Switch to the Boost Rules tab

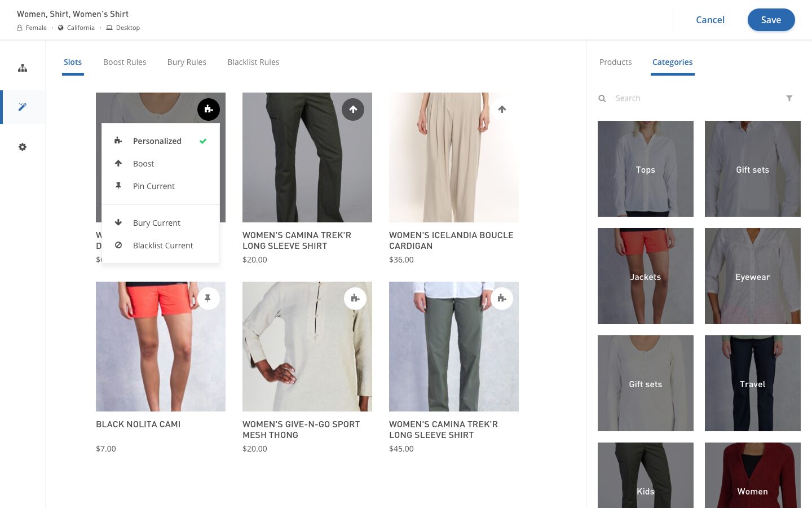click(125, 62)
